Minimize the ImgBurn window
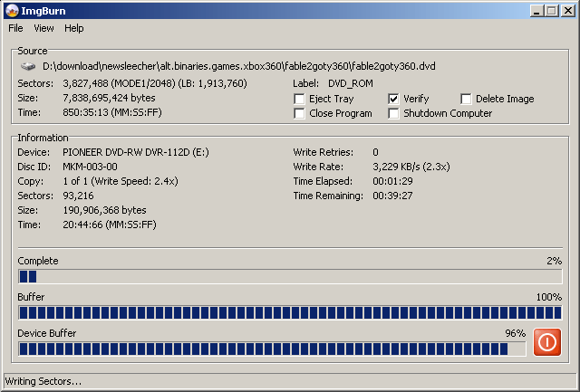 point(536,11)
